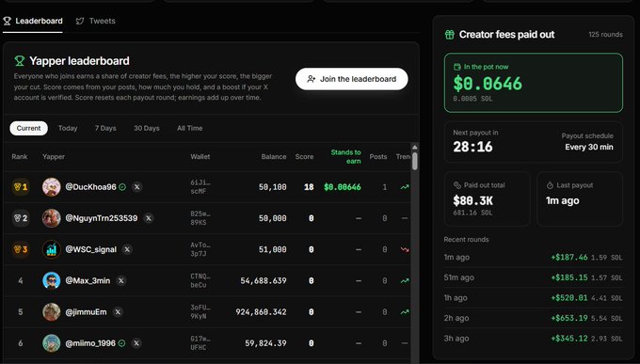Open X profile icon for @WSC_signal
Viewport: 640px width, 364px height.
tap(127, 249)
